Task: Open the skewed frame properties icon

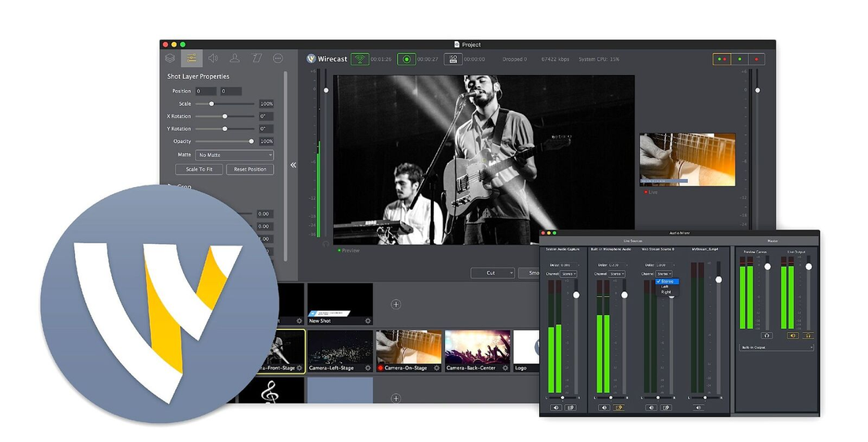Action: tap(256, 58)
